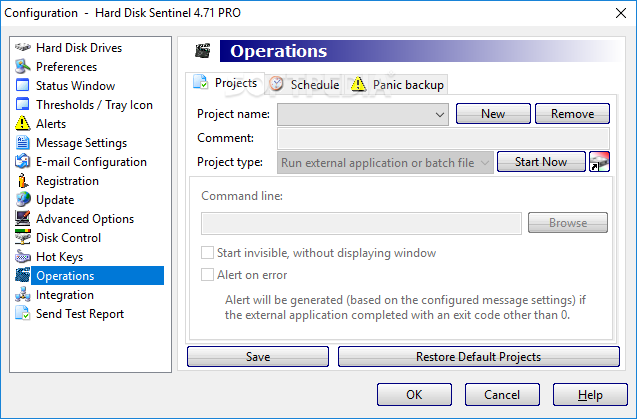Click the Save button
This screenshot has height=419, width=637.
click(258, 356)
